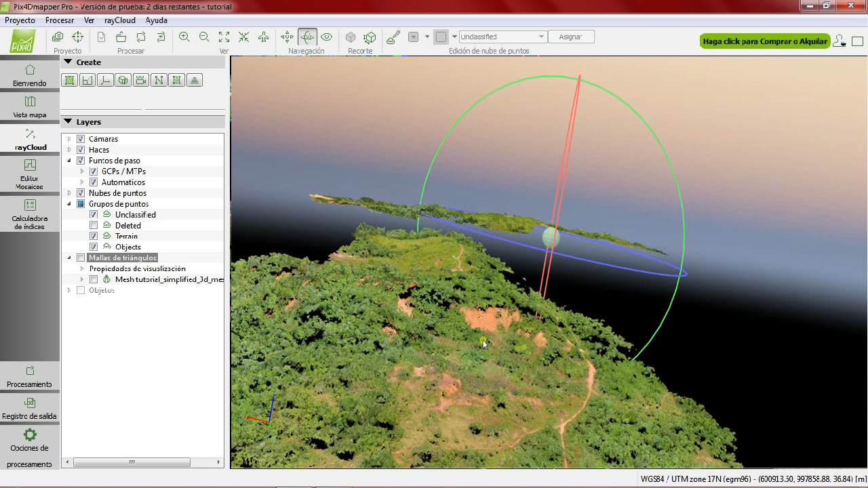Screen dimensions: 868x488
Task: Open Registro de salida log
Action: (30, 409)
